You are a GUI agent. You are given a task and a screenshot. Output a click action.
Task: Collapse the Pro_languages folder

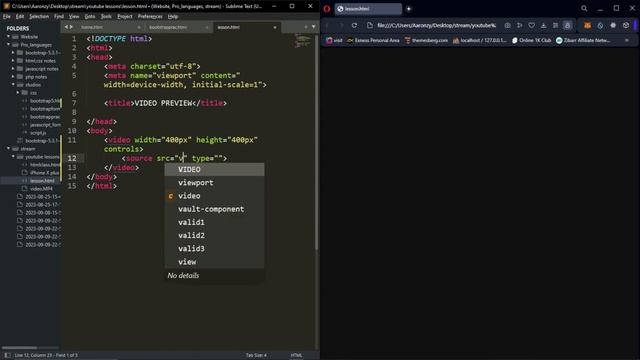click(8, 44)
